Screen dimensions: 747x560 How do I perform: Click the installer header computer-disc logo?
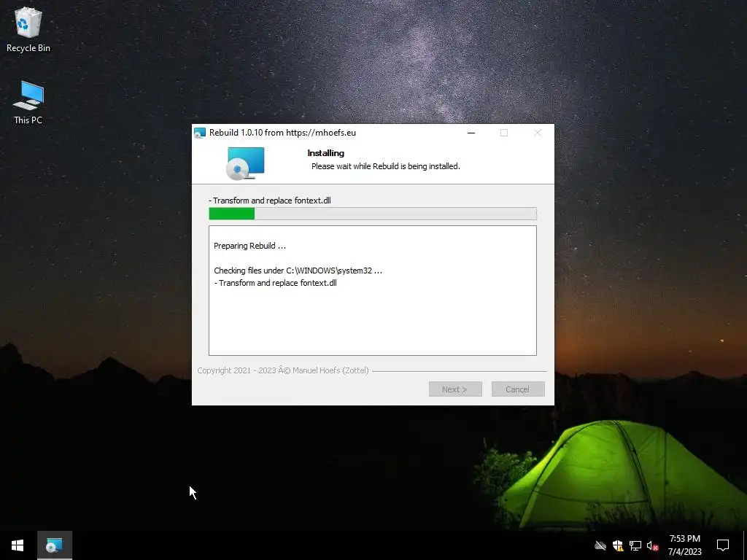tap(245, 163)
